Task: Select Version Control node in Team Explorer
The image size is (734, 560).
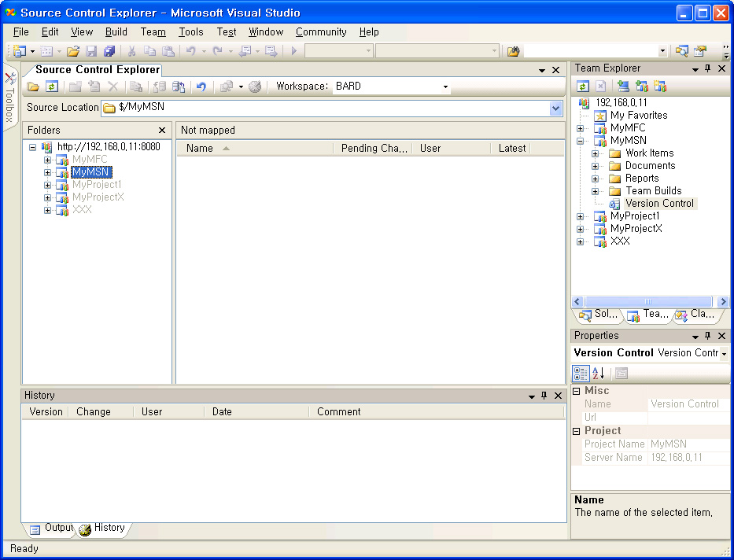Action: tap(659, 204)
